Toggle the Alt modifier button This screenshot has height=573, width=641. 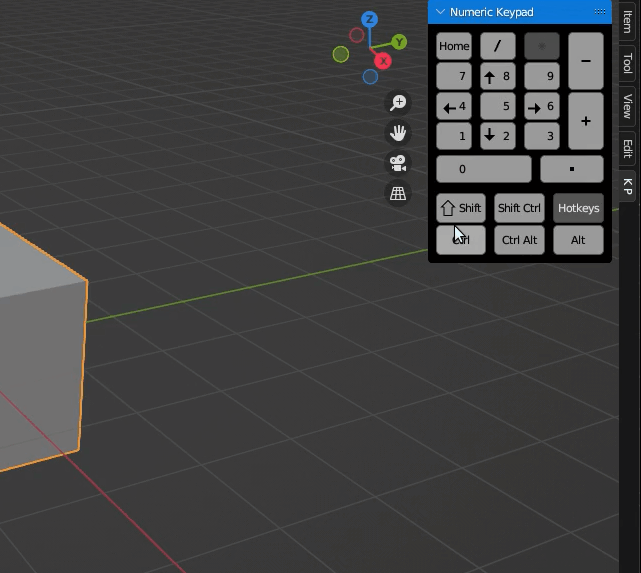coord(578,240)
